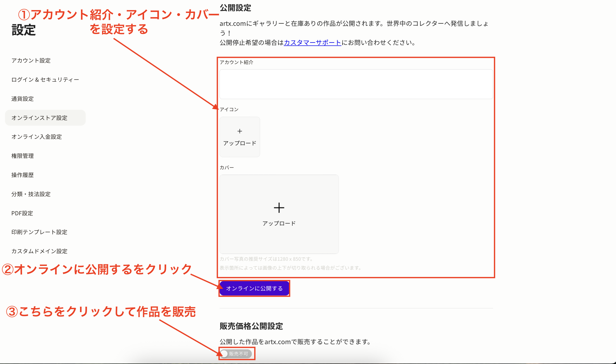Open the 操作履歴 page

[23, 175]
